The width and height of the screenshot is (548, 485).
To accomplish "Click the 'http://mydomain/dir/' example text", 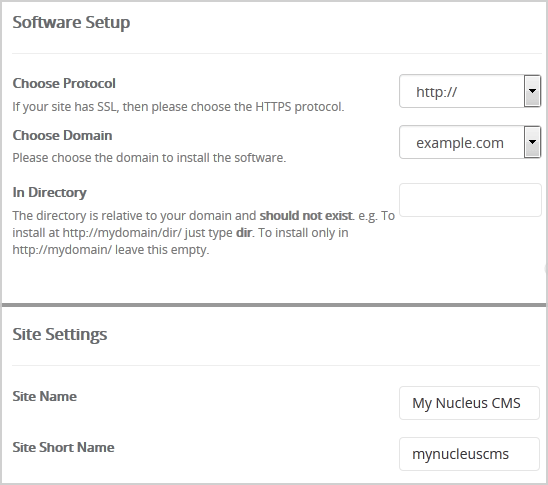I will [x=122, y=233].
